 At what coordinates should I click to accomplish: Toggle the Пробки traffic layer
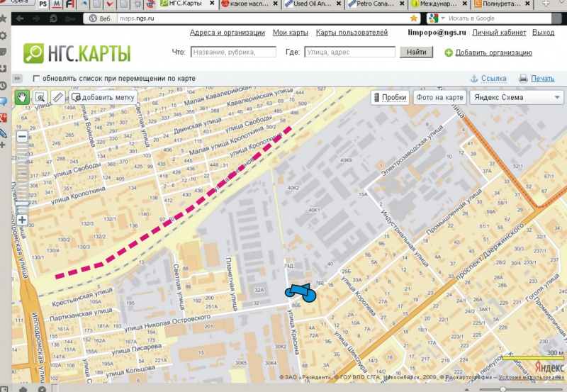[x=393, y=98]
